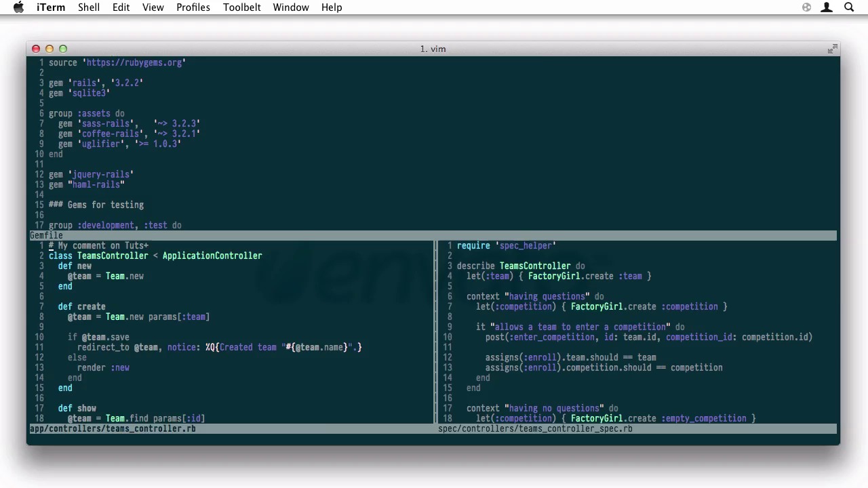Click the 'def new' line
The image size is (868, 488).
(x=75, y=266)
